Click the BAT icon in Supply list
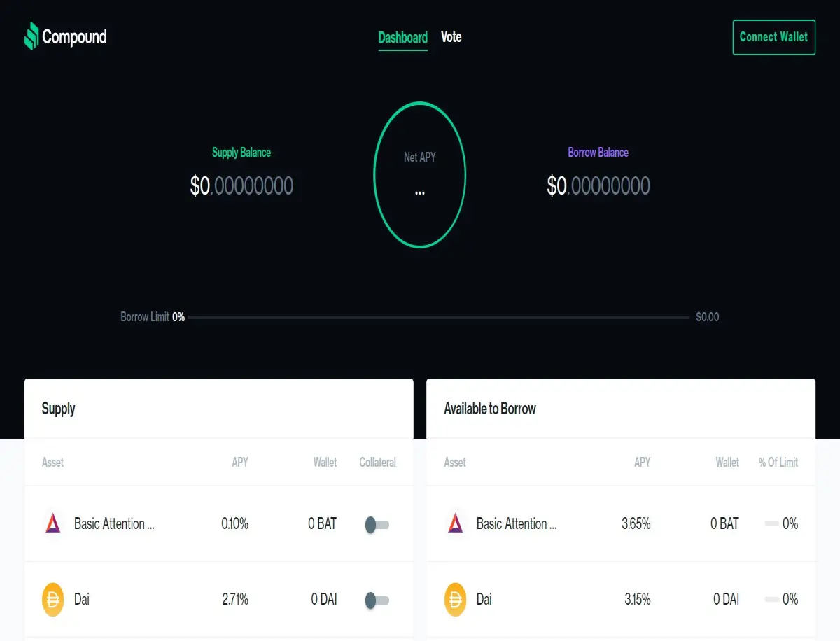 52,523
